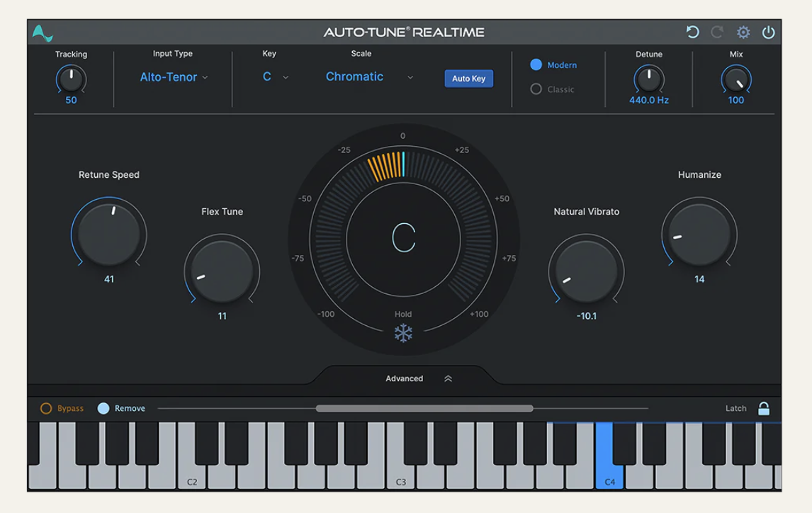Image resolution: width=812 pixels, height=513 pixels.
Task: Toggle the plugin power icon
Action: (769, 32)
